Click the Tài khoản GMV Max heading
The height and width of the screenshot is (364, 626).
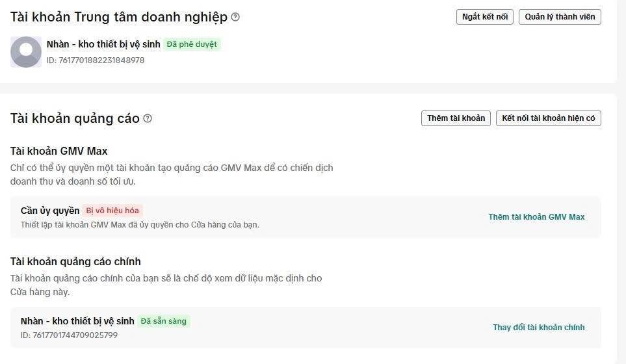(x=59, y=151)
